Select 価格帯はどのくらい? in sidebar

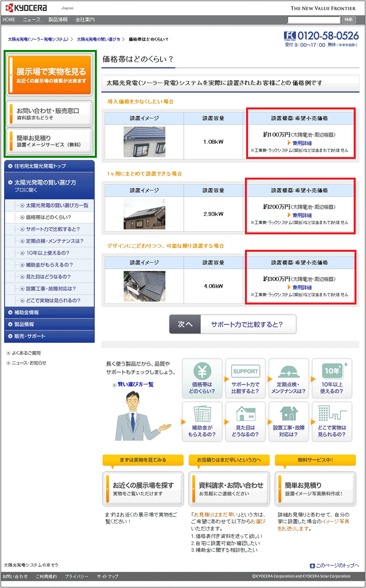(49, 217)
